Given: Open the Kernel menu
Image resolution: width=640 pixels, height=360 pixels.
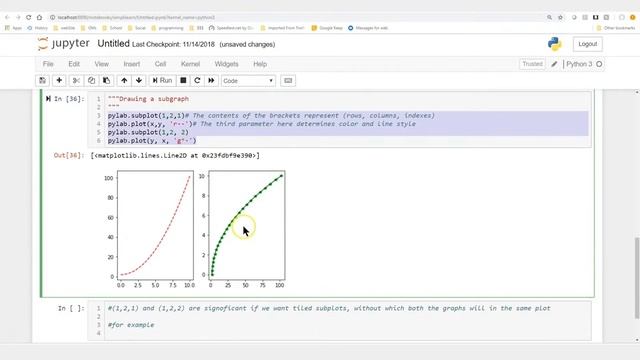Looking at the screenshot, I should coord(190,64).
